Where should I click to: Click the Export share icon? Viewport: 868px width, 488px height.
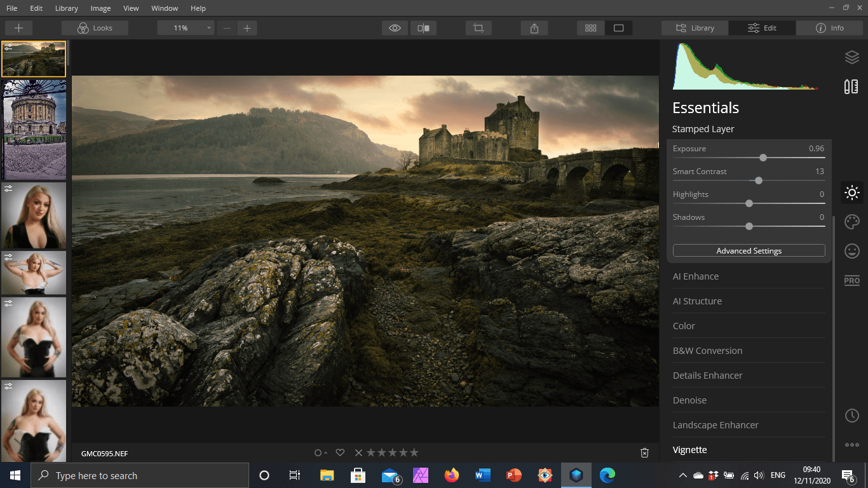(x=534, y=28)
